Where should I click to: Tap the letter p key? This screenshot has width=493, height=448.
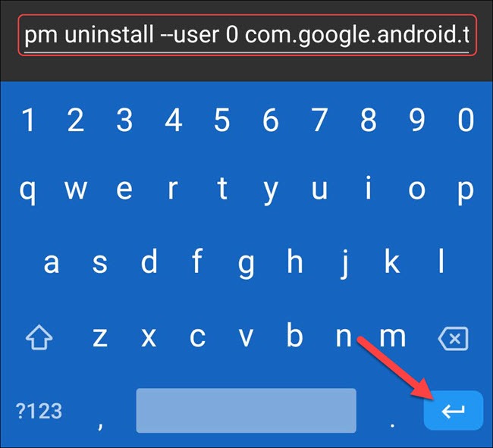(466, 191)
